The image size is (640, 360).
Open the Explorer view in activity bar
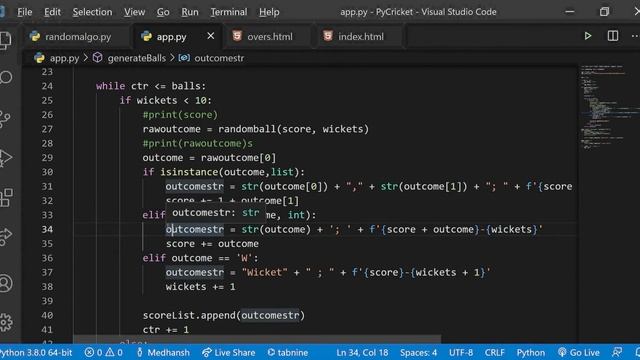tap(5, 40)
